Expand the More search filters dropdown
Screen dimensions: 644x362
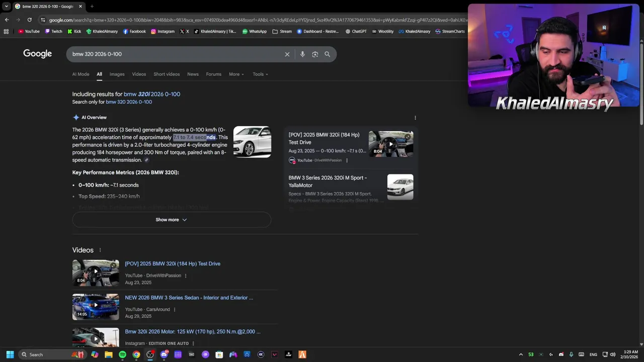point(236,74)
